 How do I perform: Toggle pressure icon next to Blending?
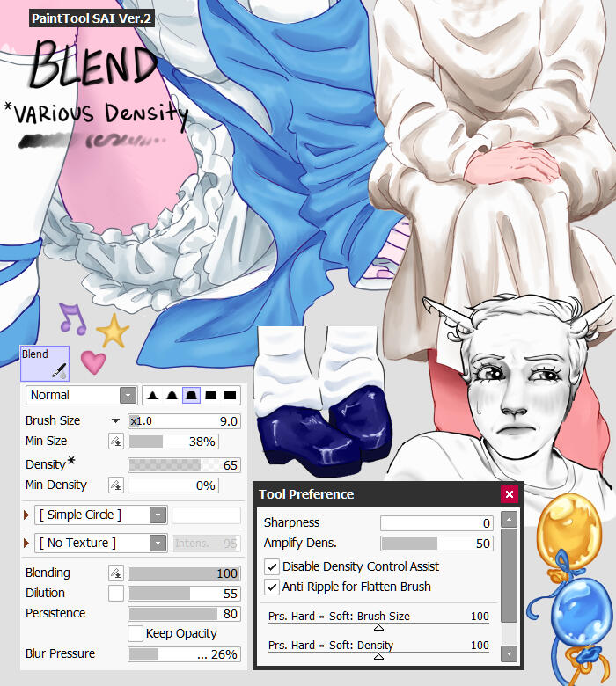[115, 573]
